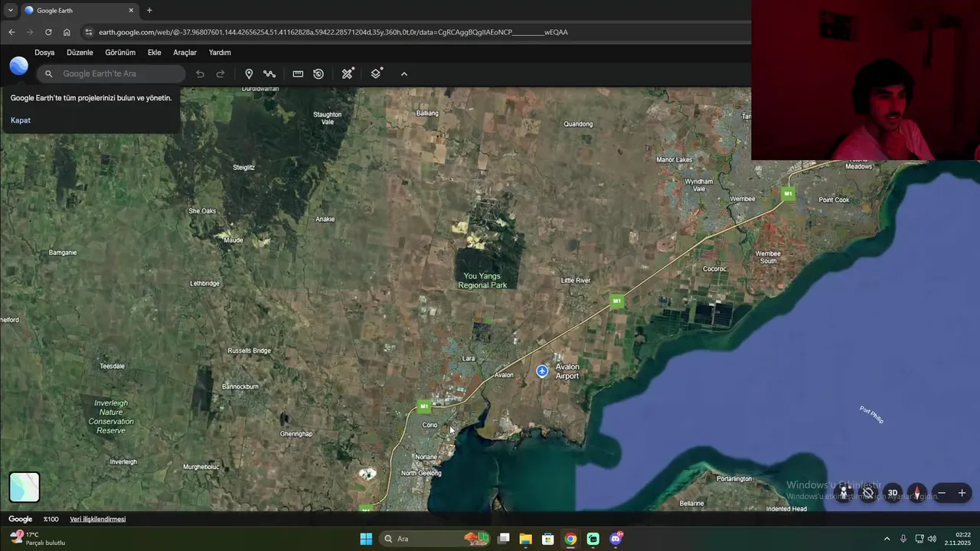Open Discord from the taskbar
This screenshot has height=551, width=980.
click(616, 539)
